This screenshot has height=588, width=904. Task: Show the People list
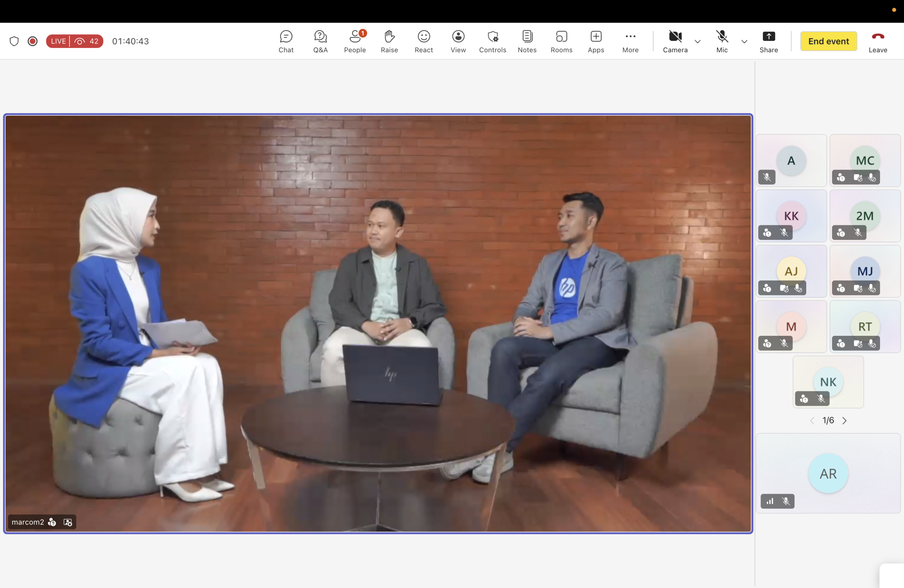pyautogui.click(x=355, y=41)
